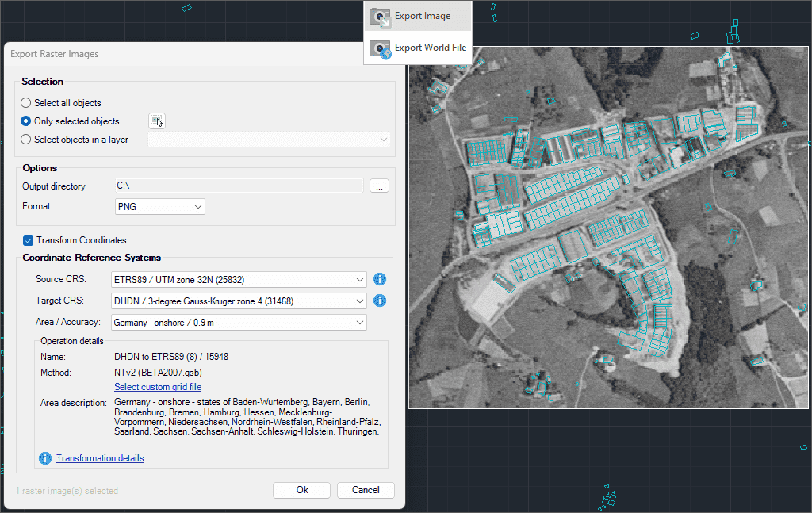Click info icon beside Transformation details
This screenshot has height=513, width=812.
coord(45,458)
